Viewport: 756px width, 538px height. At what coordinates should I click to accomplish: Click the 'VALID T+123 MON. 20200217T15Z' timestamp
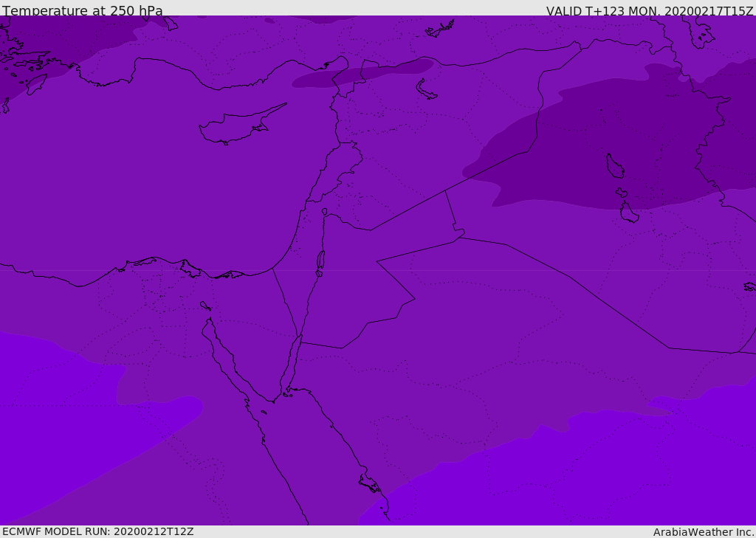click(650, 10)
